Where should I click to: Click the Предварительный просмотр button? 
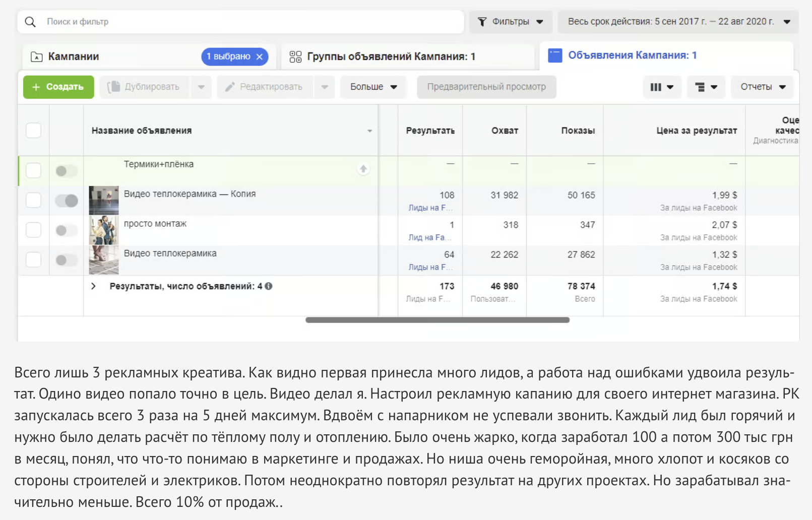pyautogui.click(x=486, y=87)
